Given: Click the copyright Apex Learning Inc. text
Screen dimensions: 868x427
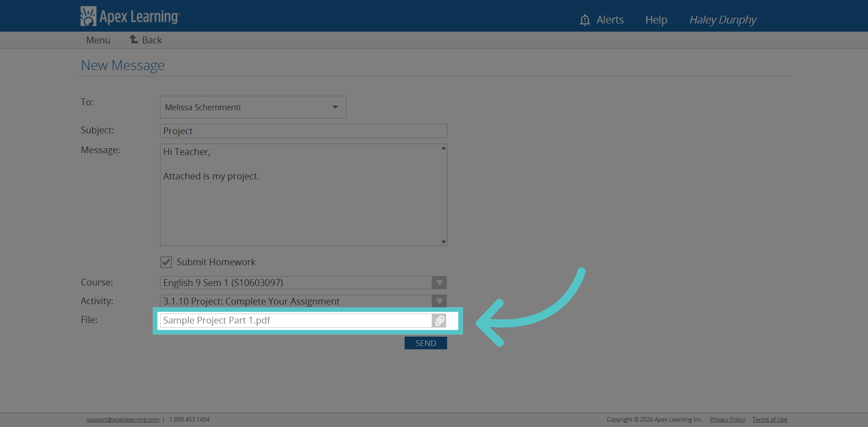Looking at the screenshot, I should (655, 419).
